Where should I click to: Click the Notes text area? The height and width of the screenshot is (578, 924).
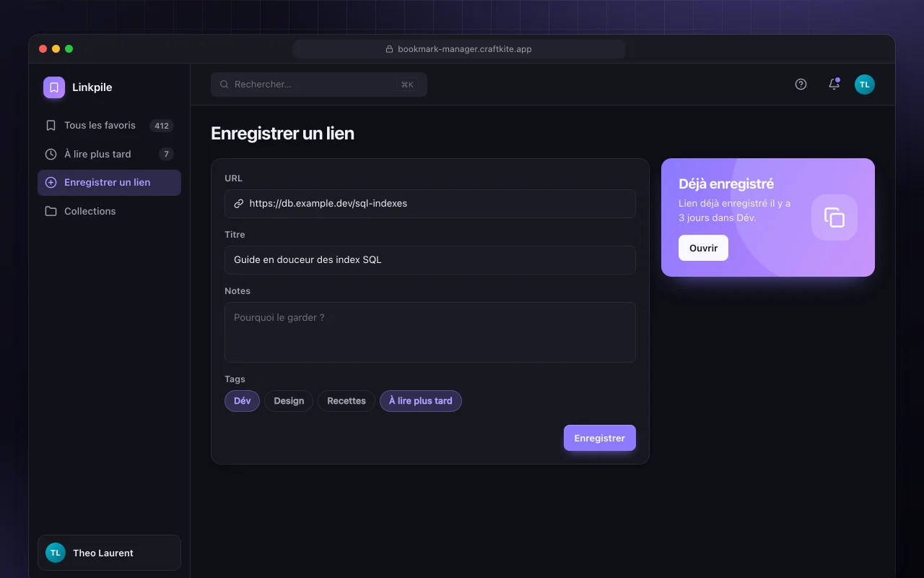[x=430, y=332]
